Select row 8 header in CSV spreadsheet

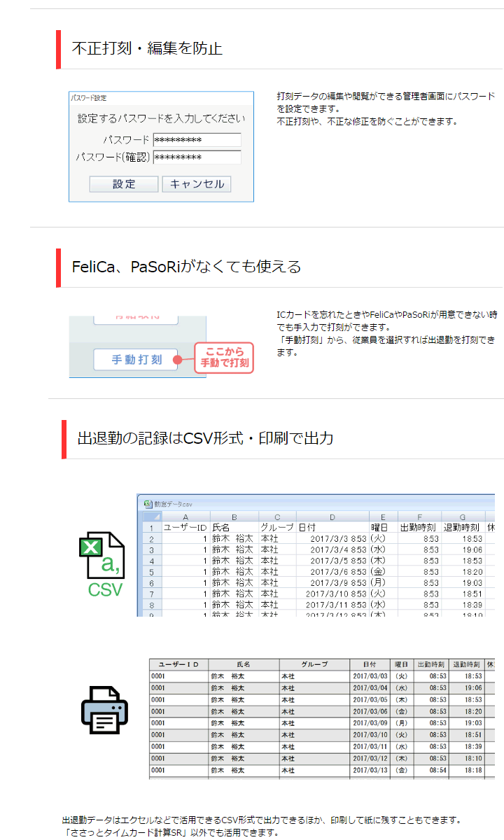tap(151, 604)
